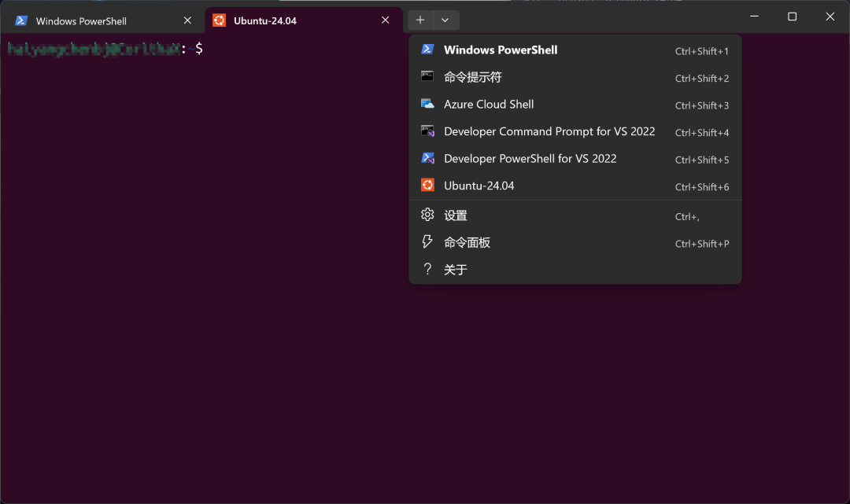
Task: Click the Windows PowerShell icon in dropdown menu
Action: (x=427, y=50)
